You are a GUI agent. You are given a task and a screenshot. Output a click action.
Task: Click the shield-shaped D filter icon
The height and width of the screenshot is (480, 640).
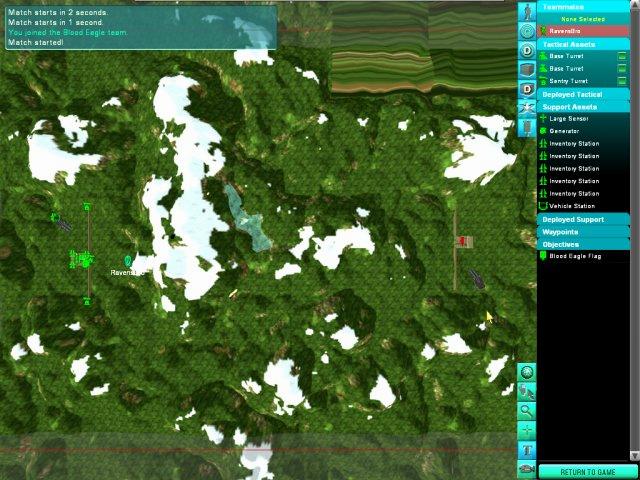(x=527, y=89)
